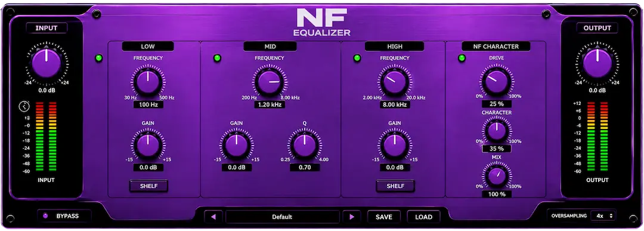The height and width of the screenshot is (231, 644).
Task: Click the Mid gain 0.0 dB value box
Action: [237, 167]
